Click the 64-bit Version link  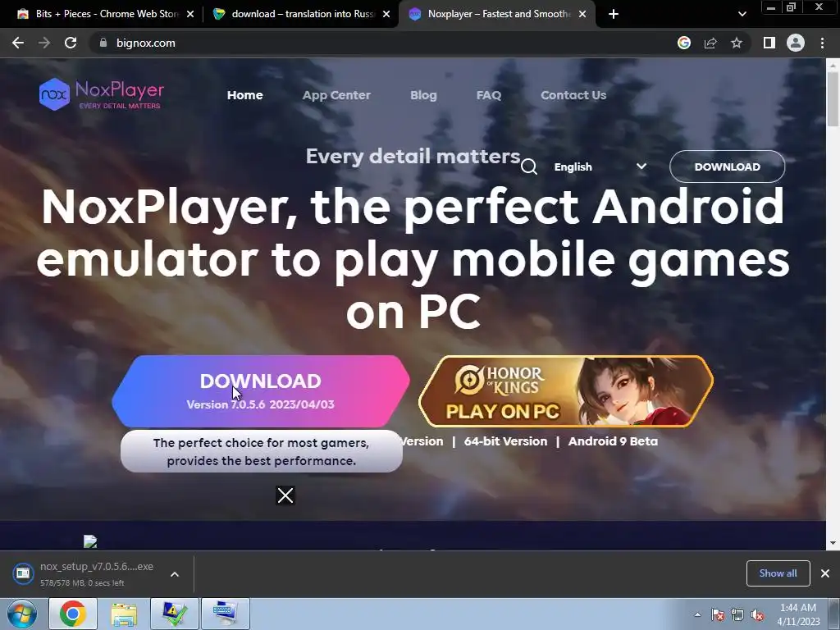[505, 441]
